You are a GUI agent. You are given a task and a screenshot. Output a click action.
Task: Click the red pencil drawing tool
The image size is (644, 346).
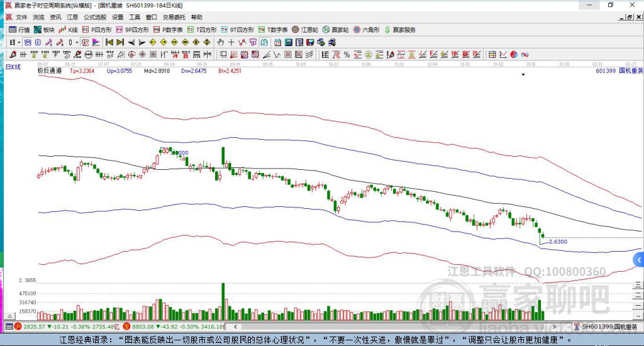point(13,55)
